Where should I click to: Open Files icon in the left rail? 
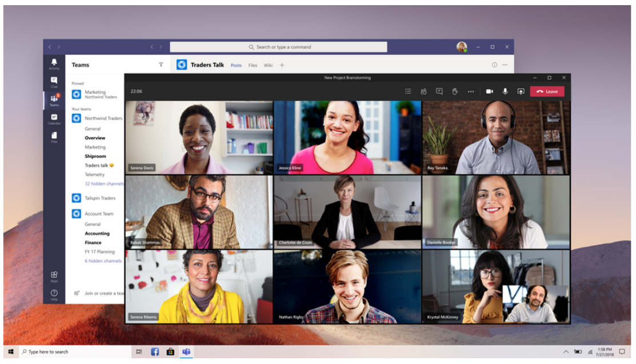[x=54, y=137]
